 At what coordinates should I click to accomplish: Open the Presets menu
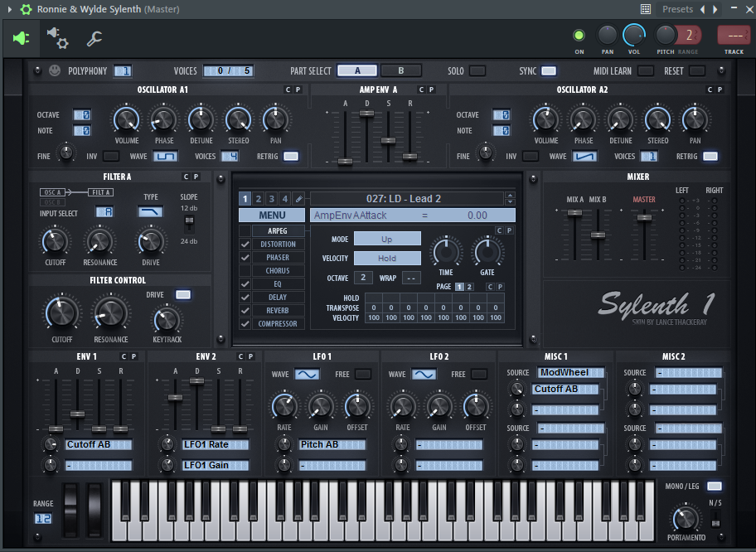(677, 9)
